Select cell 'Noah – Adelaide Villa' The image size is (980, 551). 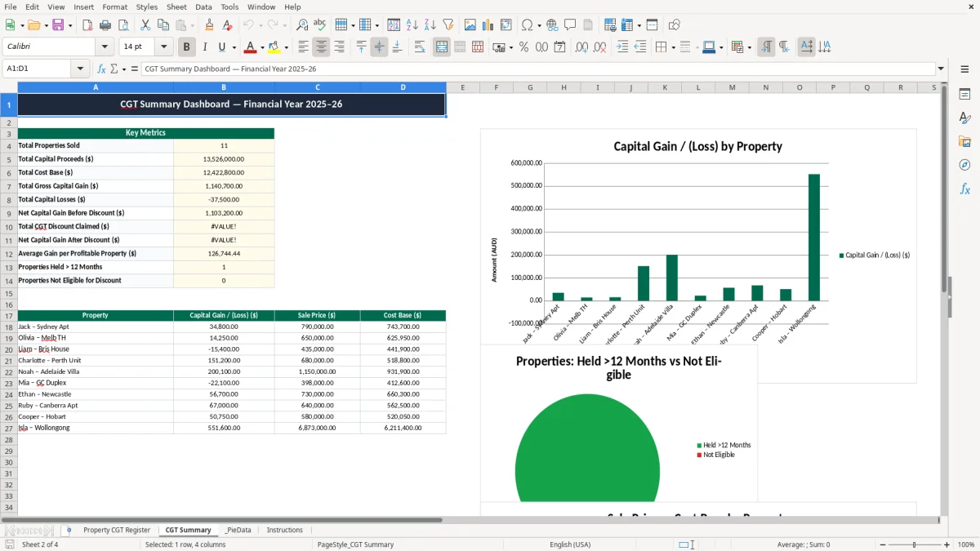[96, 371]
